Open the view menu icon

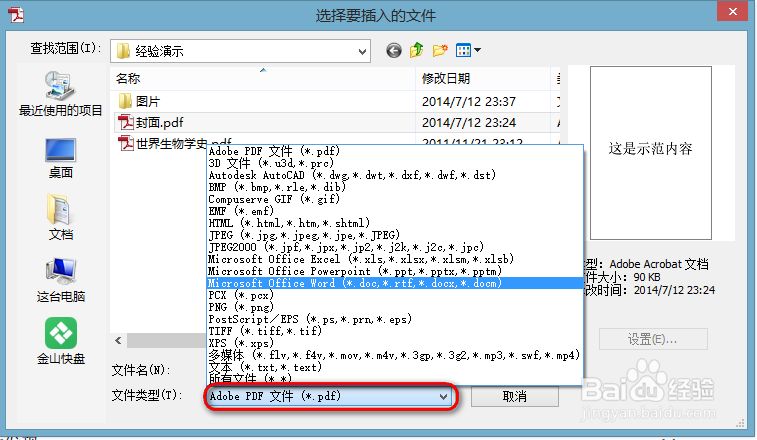pos(468,50)
